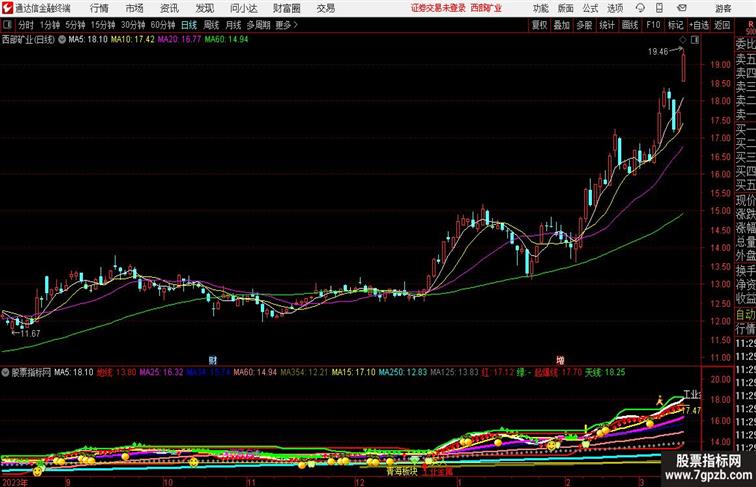Open the mail envelope icon

coord(681,8)
